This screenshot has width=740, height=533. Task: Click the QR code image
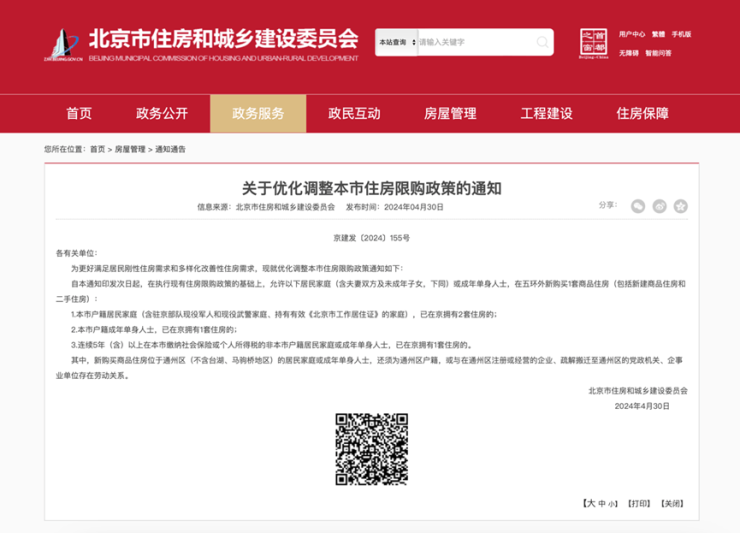(370, 449)
